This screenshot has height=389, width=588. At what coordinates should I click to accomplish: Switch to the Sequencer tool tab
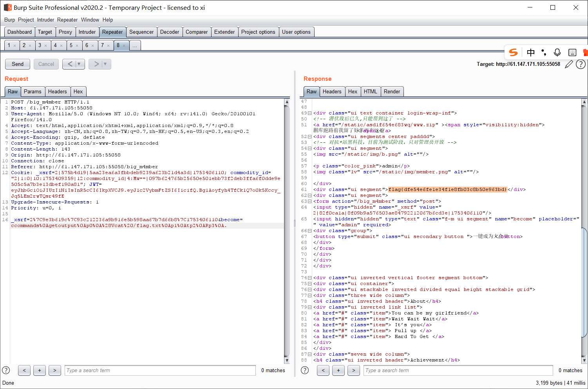coord(141,32)
